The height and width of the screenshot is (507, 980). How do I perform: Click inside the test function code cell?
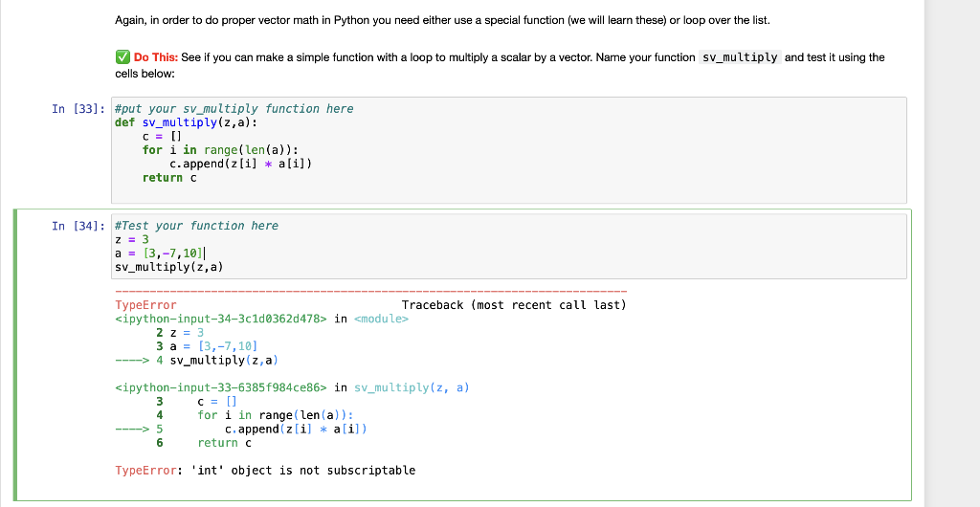[x=509, y=247]
